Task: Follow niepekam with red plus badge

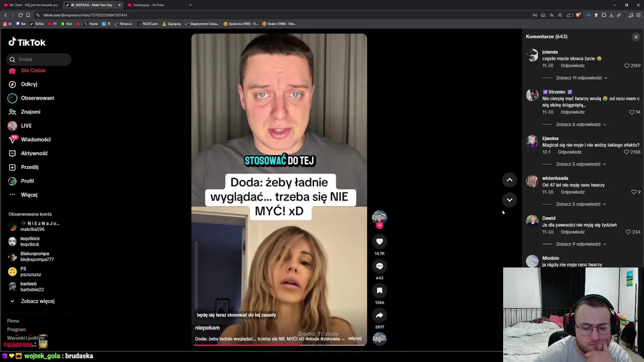Action: 379,225
